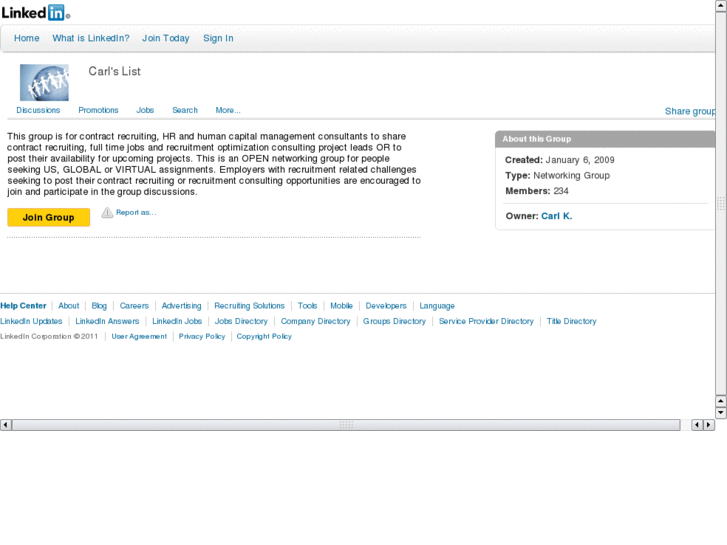727x545 pixels.
Task: Open Careers in the footer
Action: point(134,306)
